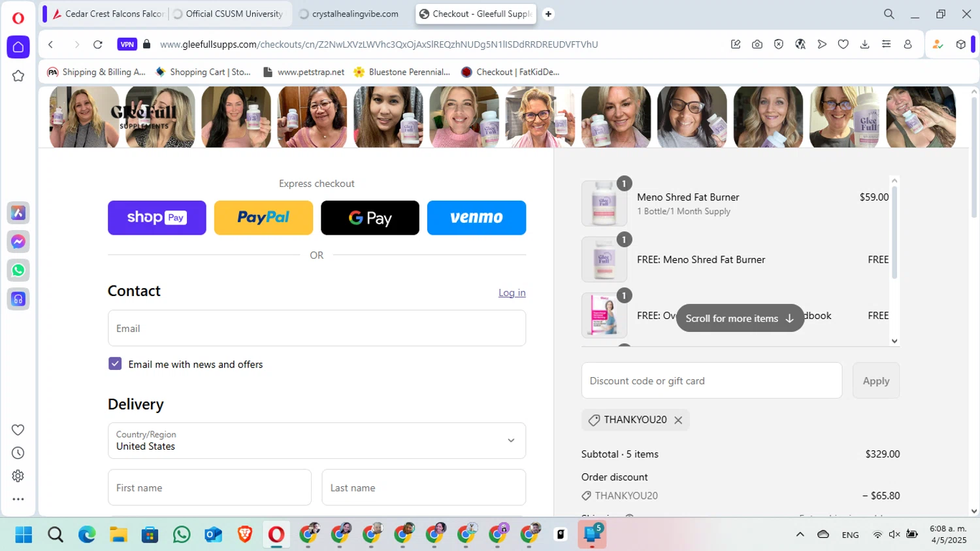Open the Shopping Cart bookmark
This screenshot has width=980, height=551.
coord(203,72)
